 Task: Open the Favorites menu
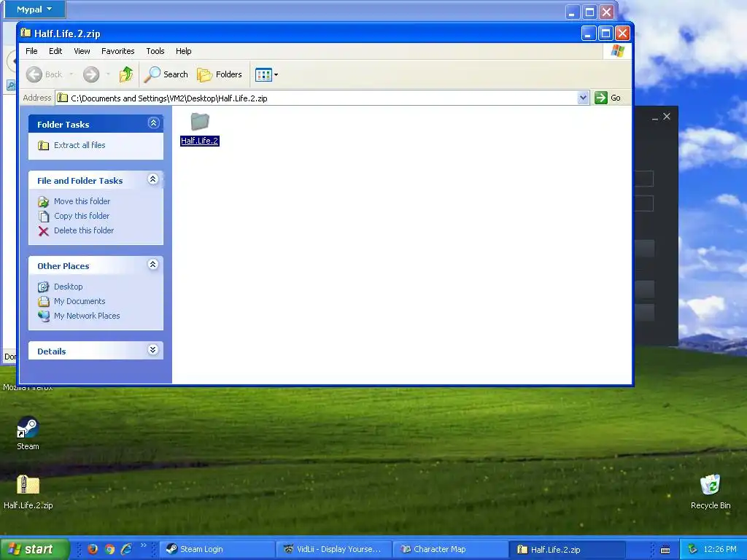coord(117,51)
